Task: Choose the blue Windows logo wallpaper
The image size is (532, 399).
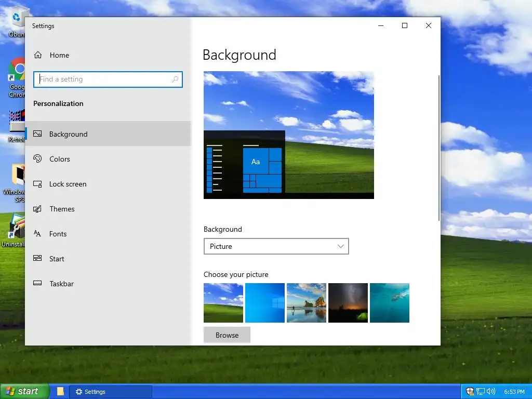Action: pos(265,303)
